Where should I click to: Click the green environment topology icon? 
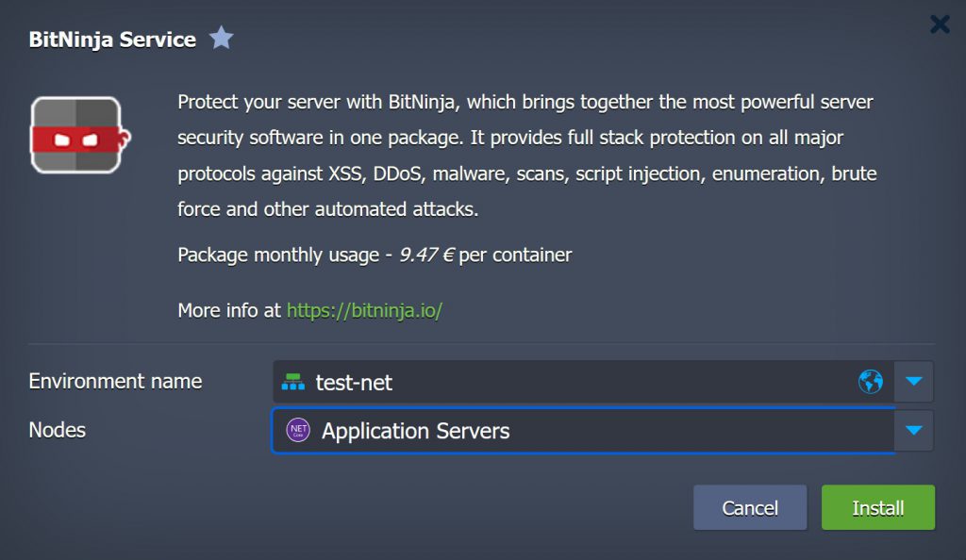(294, 382)
